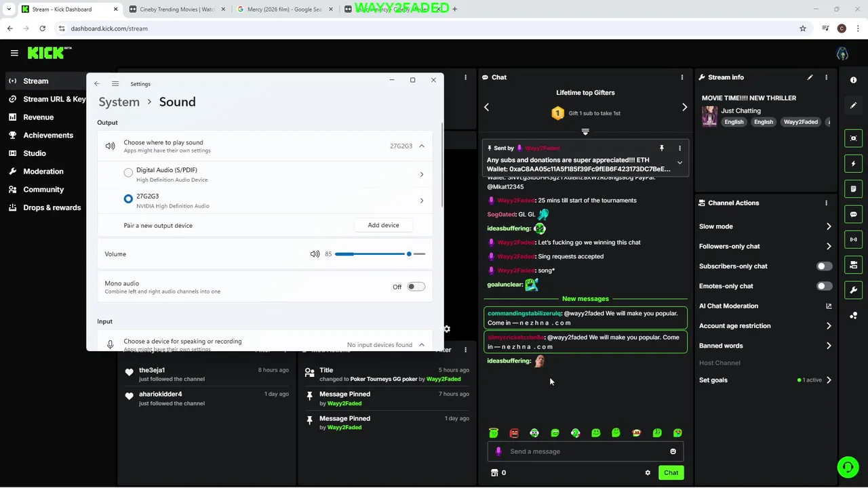Unpin the pinned chat message
Image resolution: width=868 pixels, height=488 pixels.
pyautogui.click(x=662, y=148)
